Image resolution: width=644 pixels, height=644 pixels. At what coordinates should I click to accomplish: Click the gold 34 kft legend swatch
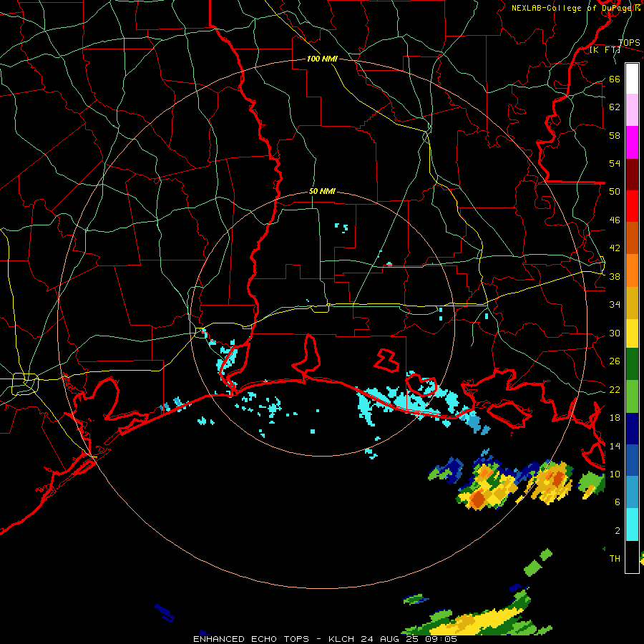coord(632,303)
